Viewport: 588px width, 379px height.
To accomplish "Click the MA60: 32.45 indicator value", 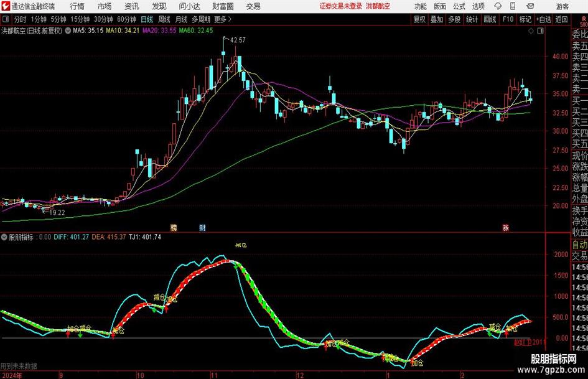I will (196, 30).
